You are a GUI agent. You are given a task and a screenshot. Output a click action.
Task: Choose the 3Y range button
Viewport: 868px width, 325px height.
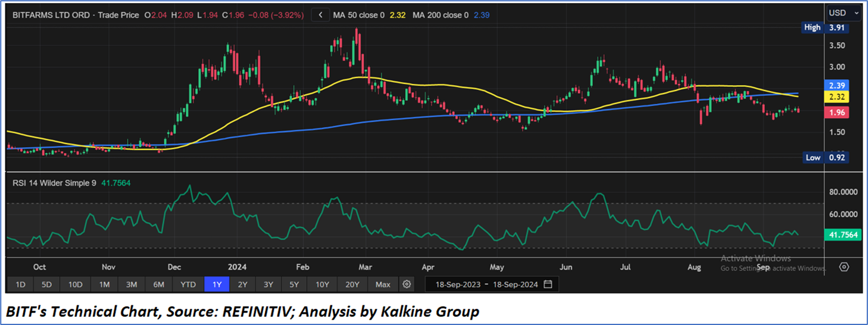(268, 285)
